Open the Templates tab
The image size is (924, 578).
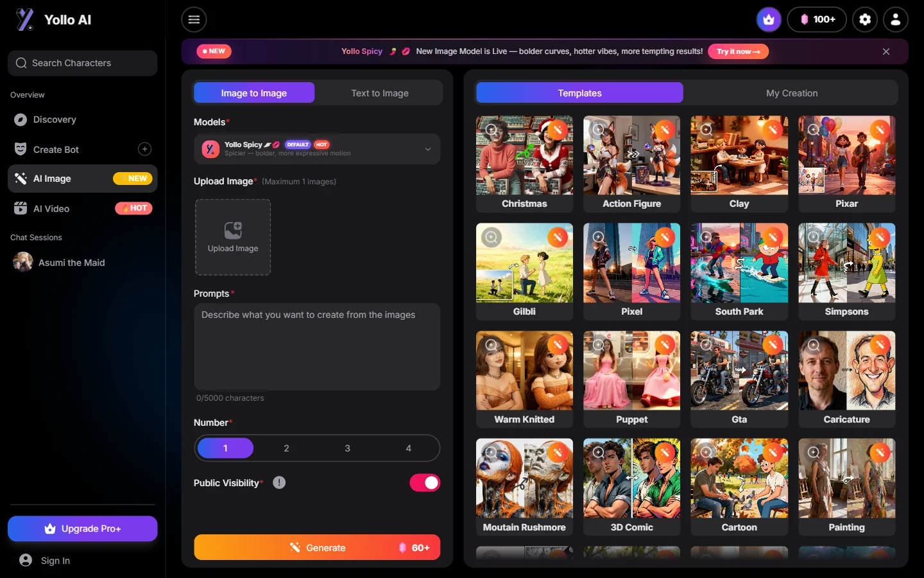point(579,92)
